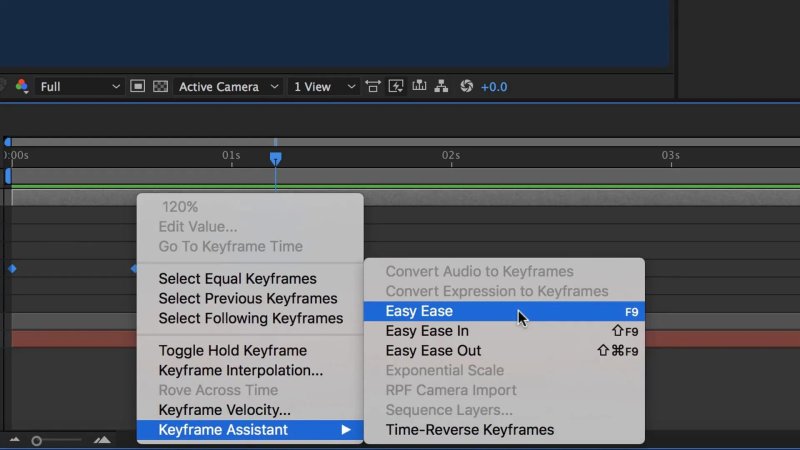Click the 01s mark on time ruler
Screen dimensions: 800x450
[x=231, y=155]
